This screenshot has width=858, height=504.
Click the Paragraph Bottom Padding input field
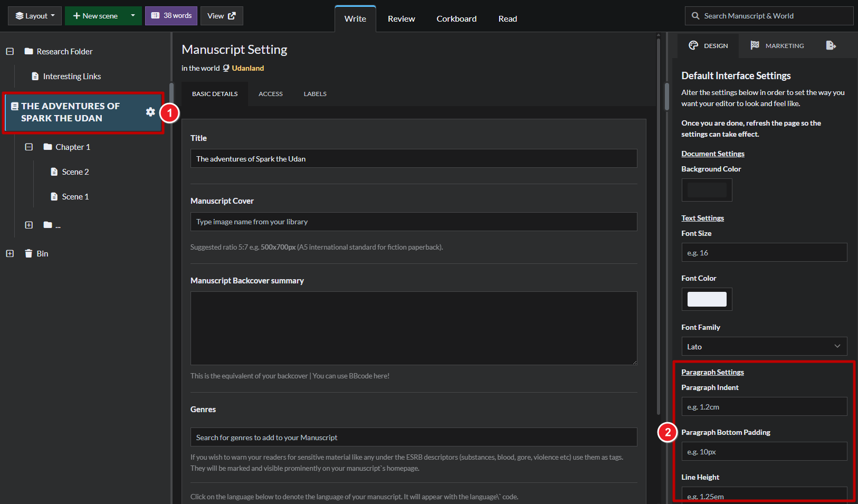pos(764,451)
